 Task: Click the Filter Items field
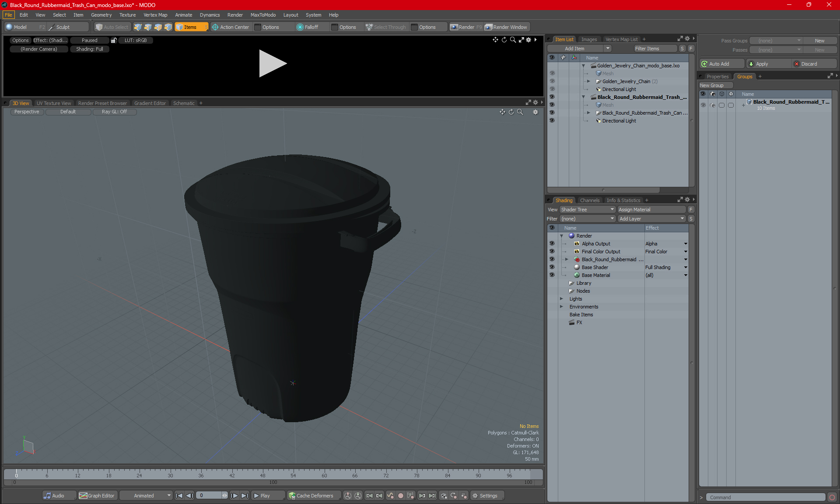(655, 49)
